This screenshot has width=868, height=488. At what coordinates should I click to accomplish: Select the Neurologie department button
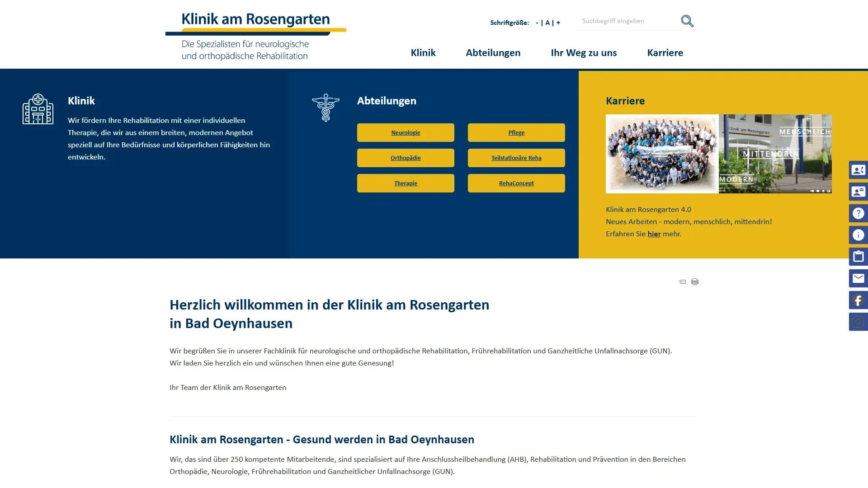point(405,132)
